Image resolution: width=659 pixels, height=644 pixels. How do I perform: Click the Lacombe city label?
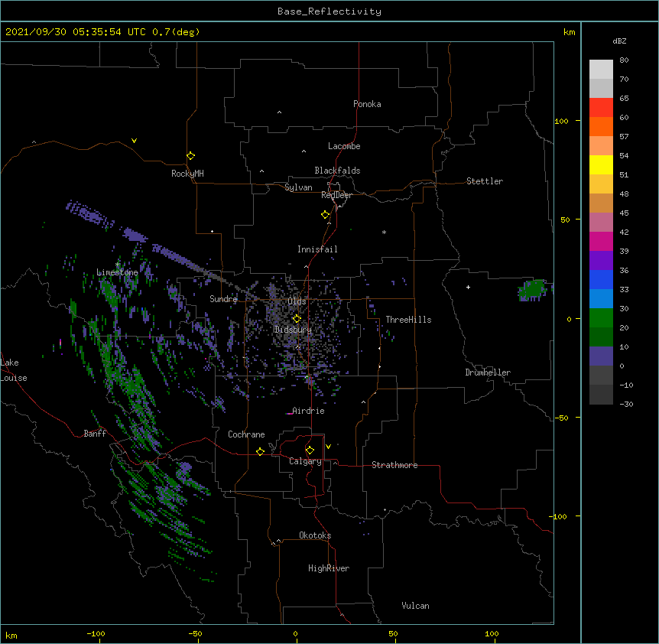point(344,146)
